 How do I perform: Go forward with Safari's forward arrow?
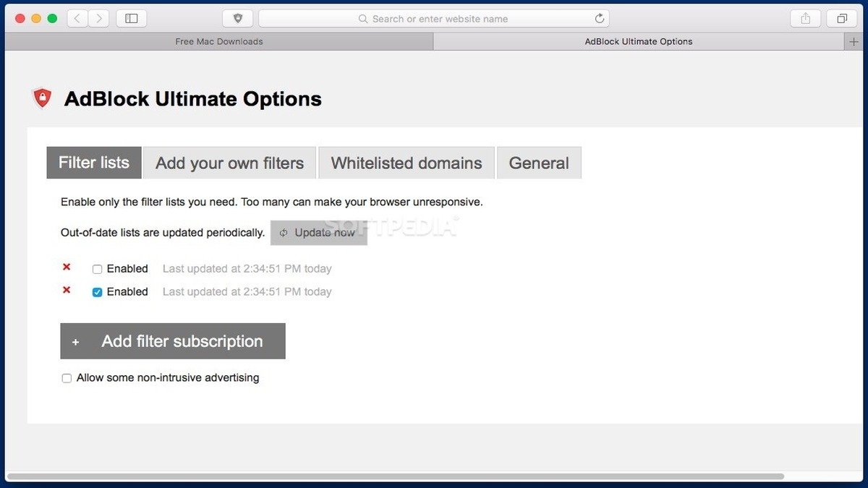pos(99,18)
